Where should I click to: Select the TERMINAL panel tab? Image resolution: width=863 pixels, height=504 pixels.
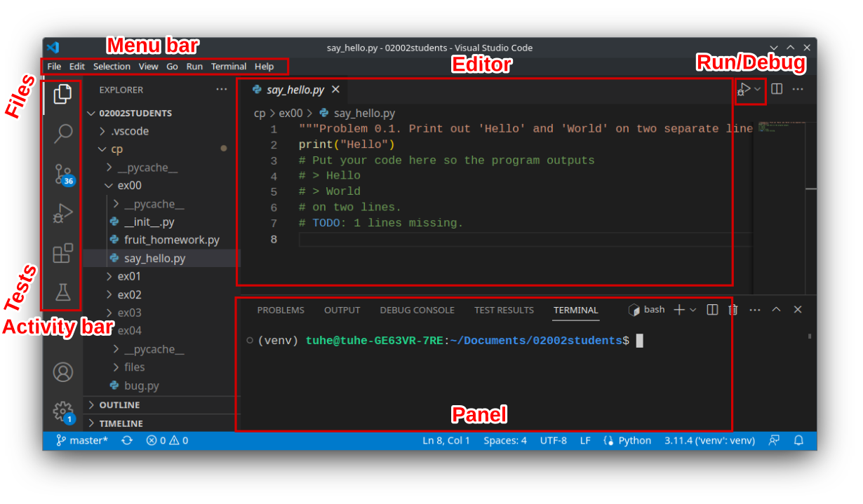tap(576, 310)
